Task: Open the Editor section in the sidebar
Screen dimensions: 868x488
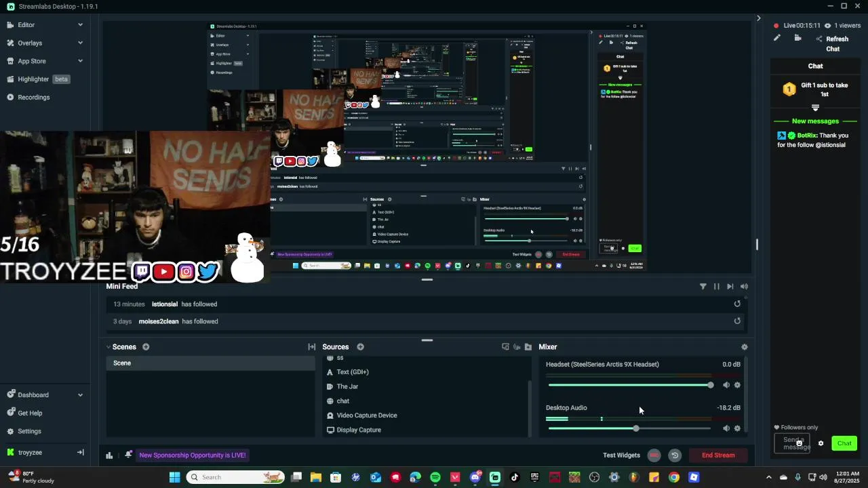Action: pyautogui.click(x=26, y=25)
